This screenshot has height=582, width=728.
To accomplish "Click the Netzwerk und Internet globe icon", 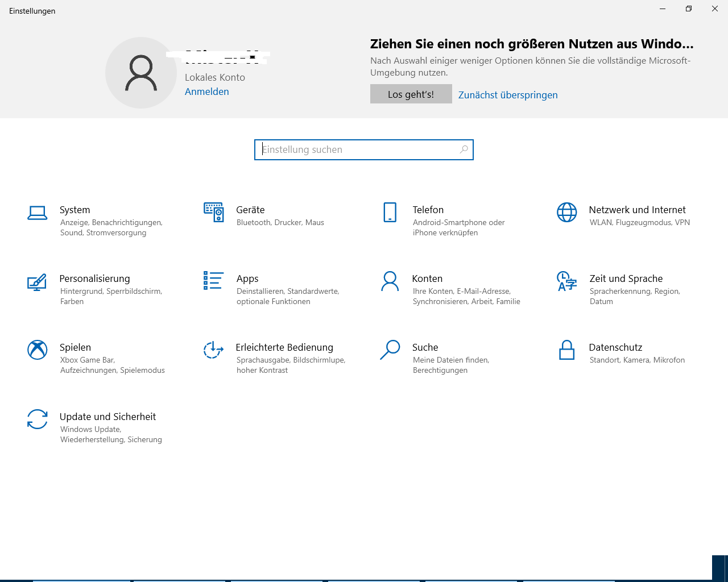I will 566,213.
